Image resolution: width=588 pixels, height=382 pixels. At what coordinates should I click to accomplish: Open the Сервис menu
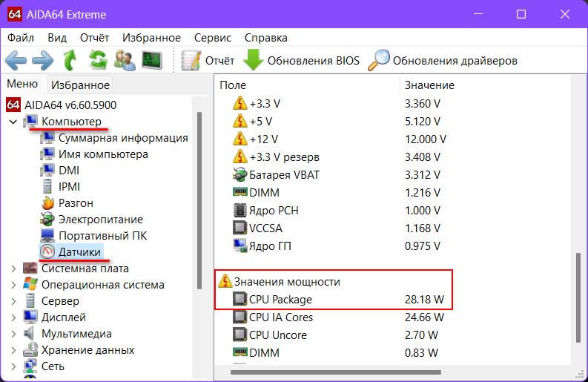click(213, 38)
